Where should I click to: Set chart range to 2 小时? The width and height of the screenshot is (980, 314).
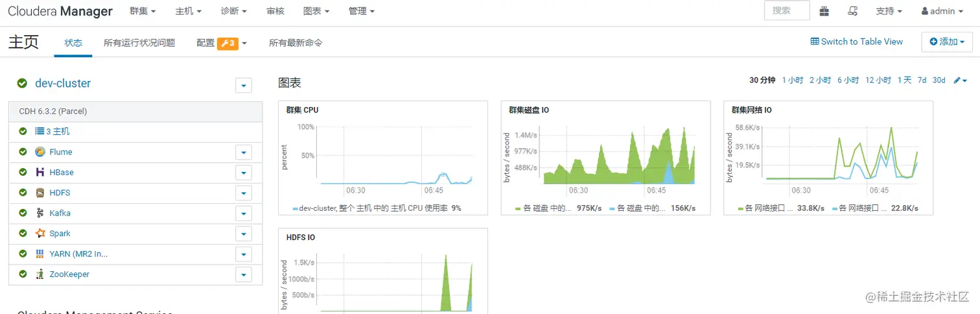click(820, 80)
